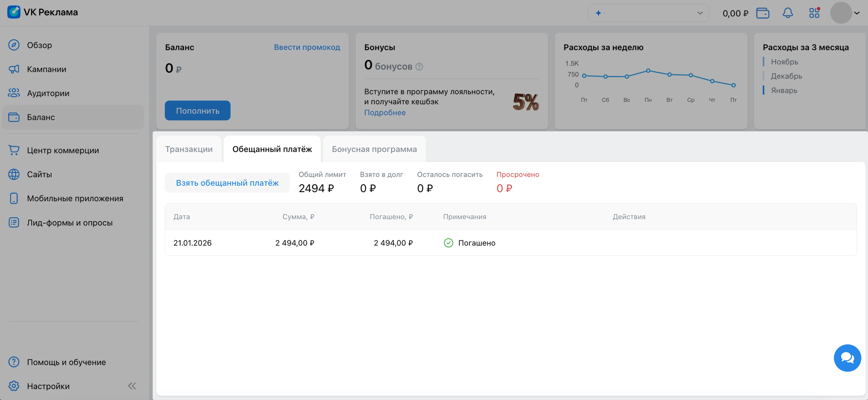Open Подробнее loyalty program link
Image resolution: width=868 pixels, height=400 pixels.
(x=385, y=112)
